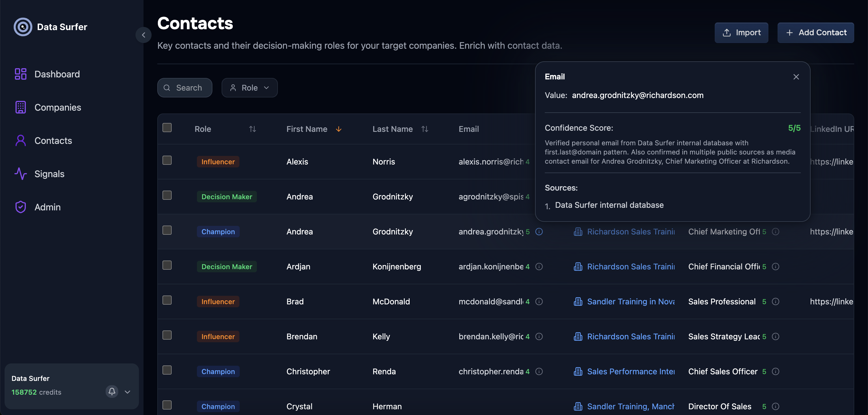Click the notification bell icon

pyautogui.click(x=112, y=392)
